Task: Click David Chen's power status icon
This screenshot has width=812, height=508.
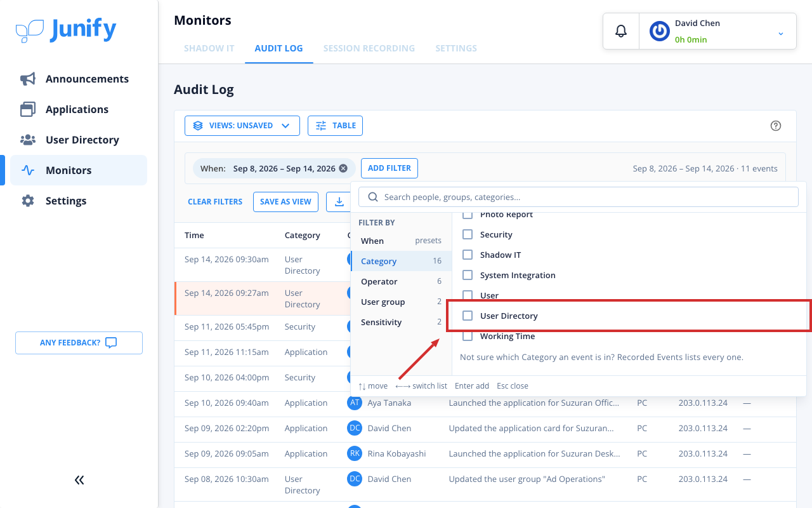Action: [x=660, y=31]
